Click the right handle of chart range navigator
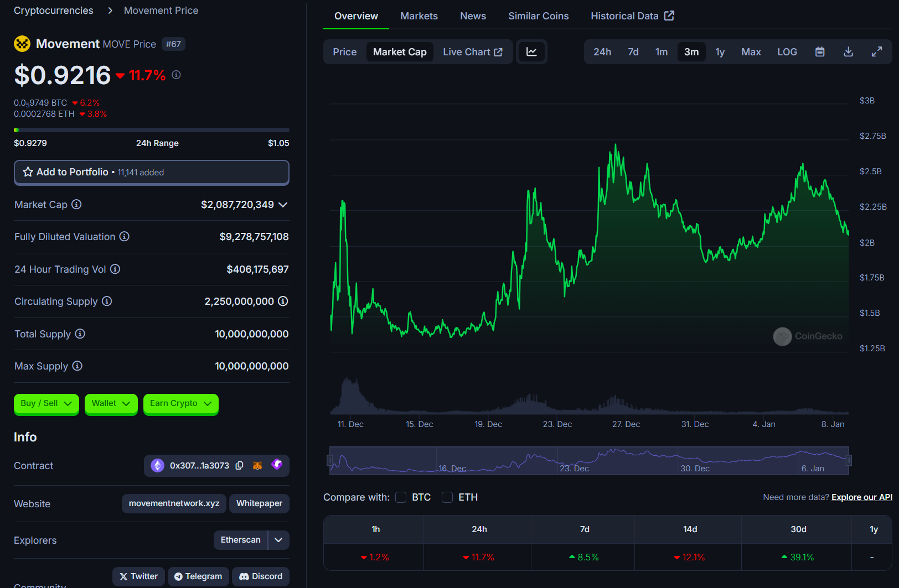Screen dimensions: 899x588 (849, 460)
